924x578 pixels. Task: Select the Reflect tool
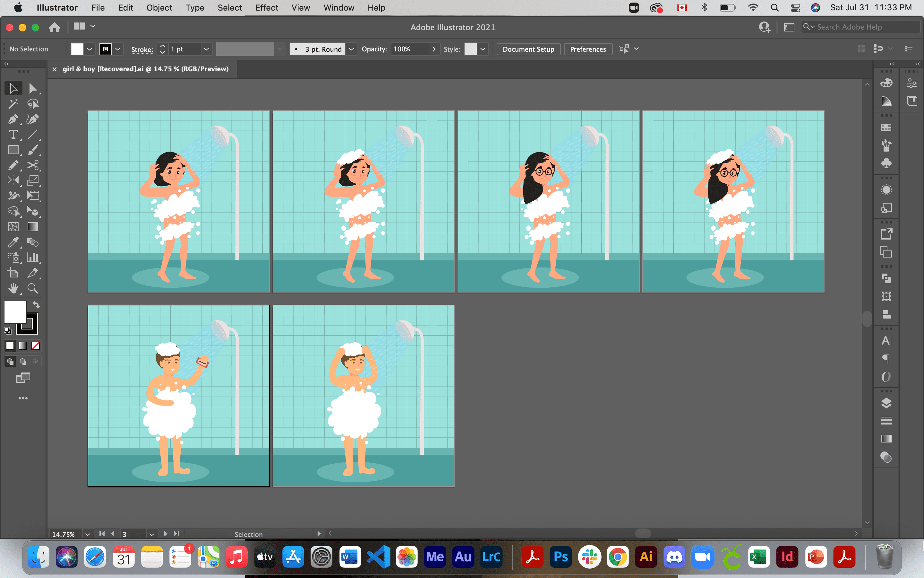point(13,180)
